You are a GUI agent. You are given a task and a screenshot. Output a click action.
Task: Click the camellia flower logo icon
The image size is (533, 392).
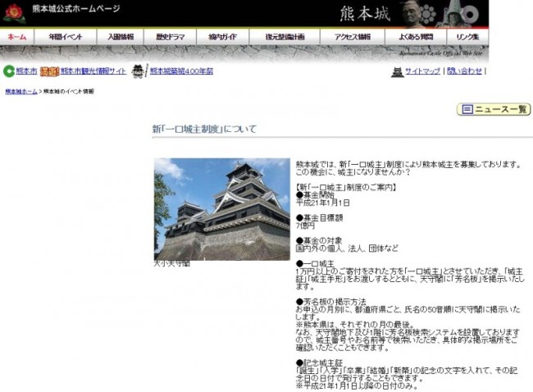pyautogui.click(x=14, y=14)
